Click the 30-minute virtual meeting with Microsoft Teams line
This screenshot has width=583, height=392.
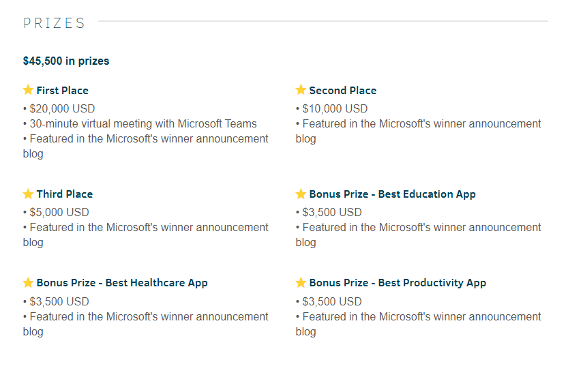(x=143, y=123)
